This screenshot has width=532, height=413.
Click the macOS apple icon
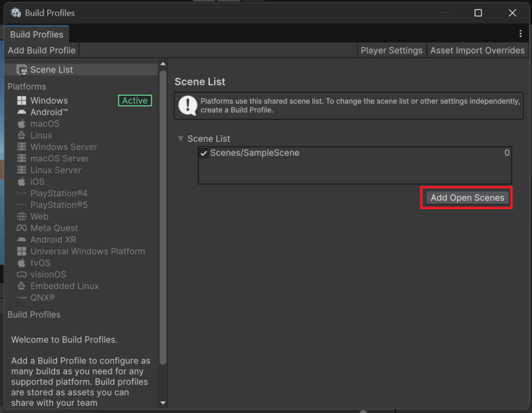pyautogui.click(x=21, y=124)
